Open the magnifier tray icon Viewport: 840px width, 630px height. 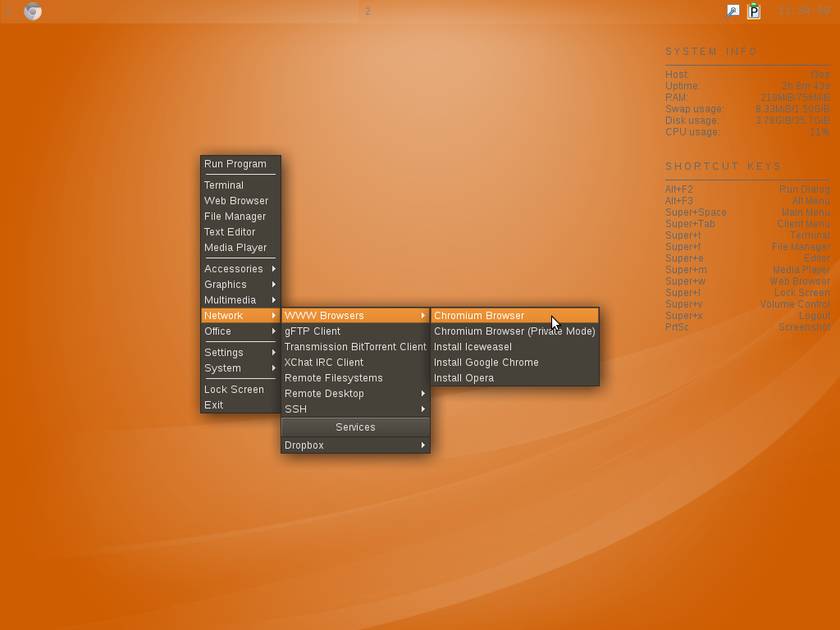tap(733, 11)
